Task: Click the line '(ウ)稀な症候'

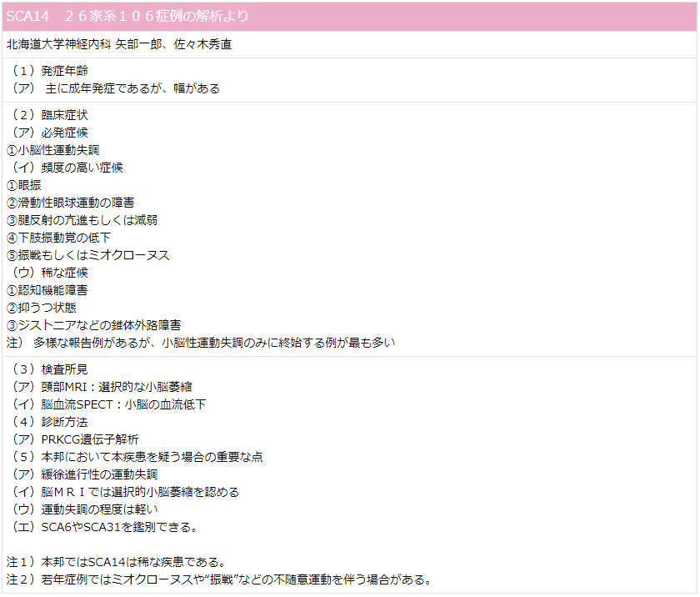Action: click(x=48, y=273)
